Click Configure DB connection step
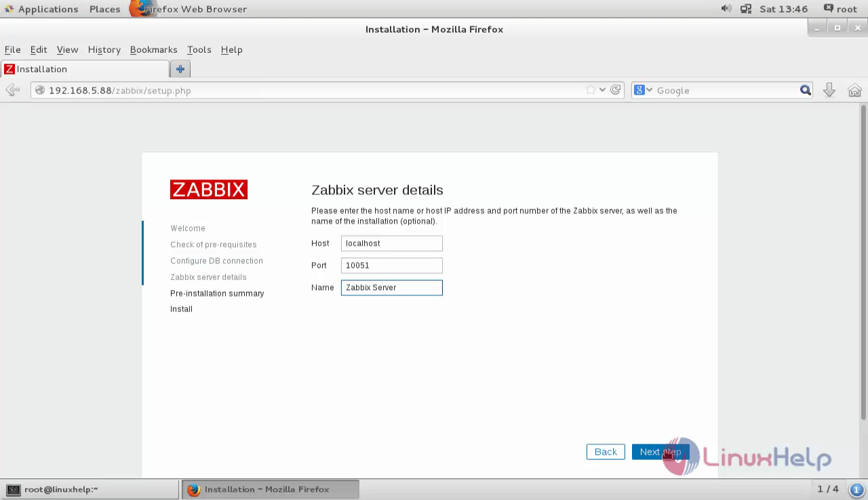 pos(216,261)
